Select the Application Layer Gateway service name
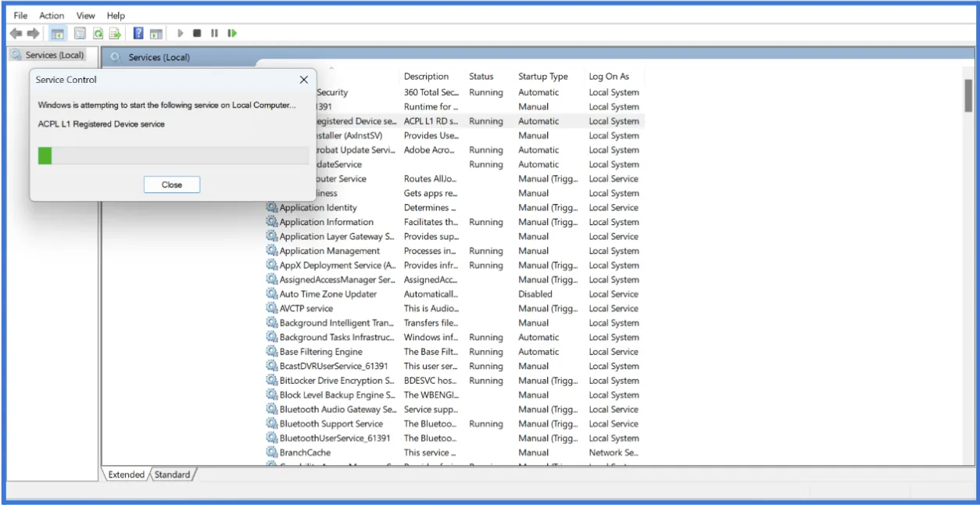 [337, 237]
